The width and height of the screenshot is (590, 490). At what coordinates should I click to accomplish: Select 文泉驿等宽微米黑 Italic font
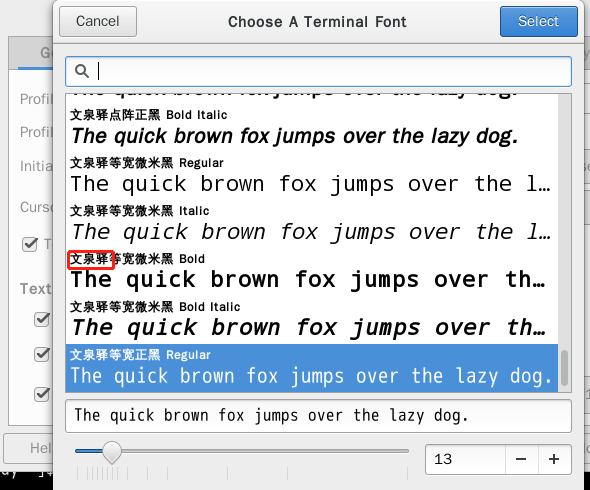coord(312,224)
